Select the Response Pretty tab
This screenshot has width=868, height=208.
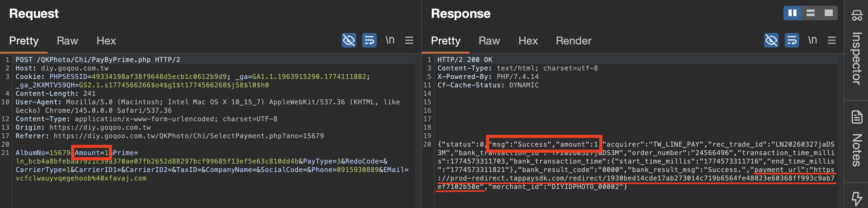point(446,41)
